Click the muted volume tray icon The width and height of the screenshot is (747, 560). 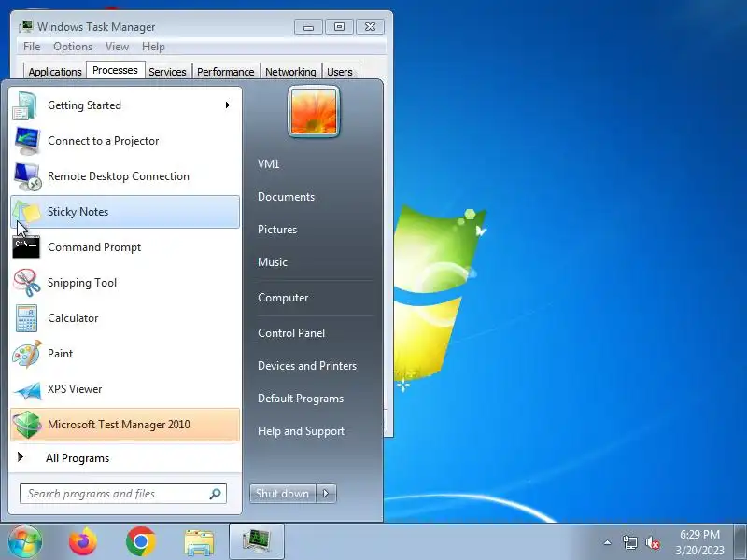(652, 542)
